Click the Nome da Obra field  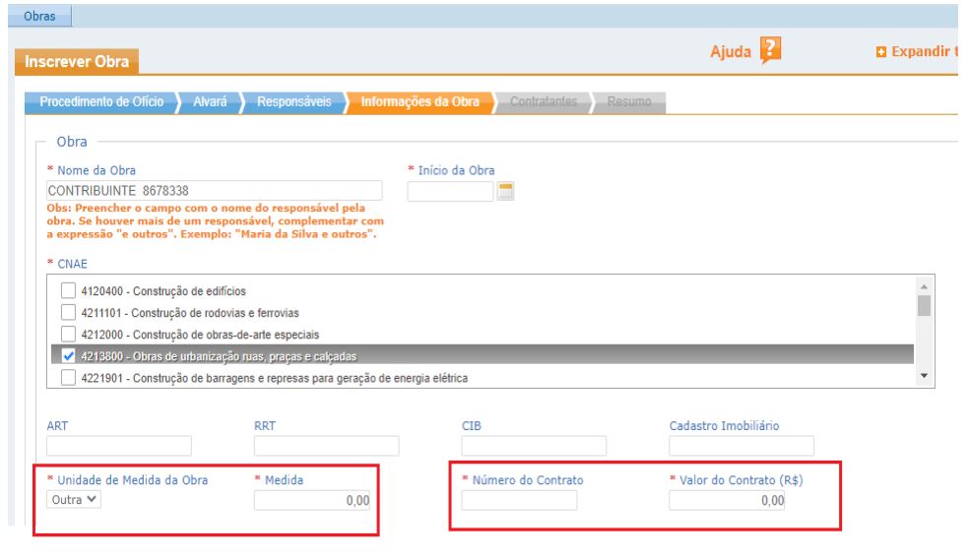pyautogui.click(x=214, y=192)
